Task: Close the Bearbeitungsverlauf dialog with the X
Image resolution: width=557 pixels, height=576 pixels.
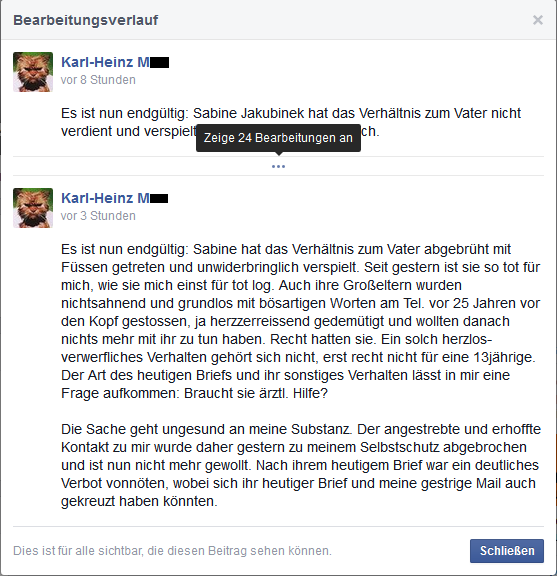Action: point(538,20)
